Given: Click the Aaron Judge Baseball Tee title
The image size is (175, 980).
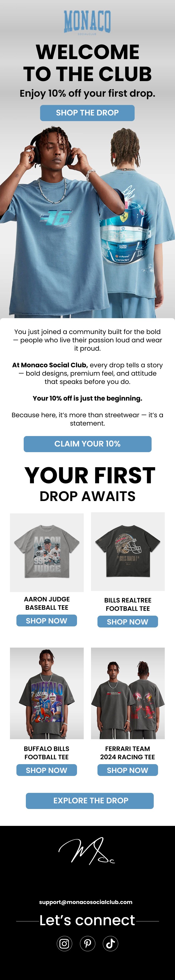Looking at the screenshot, I should pyautogui.click(x=47, y=603).
